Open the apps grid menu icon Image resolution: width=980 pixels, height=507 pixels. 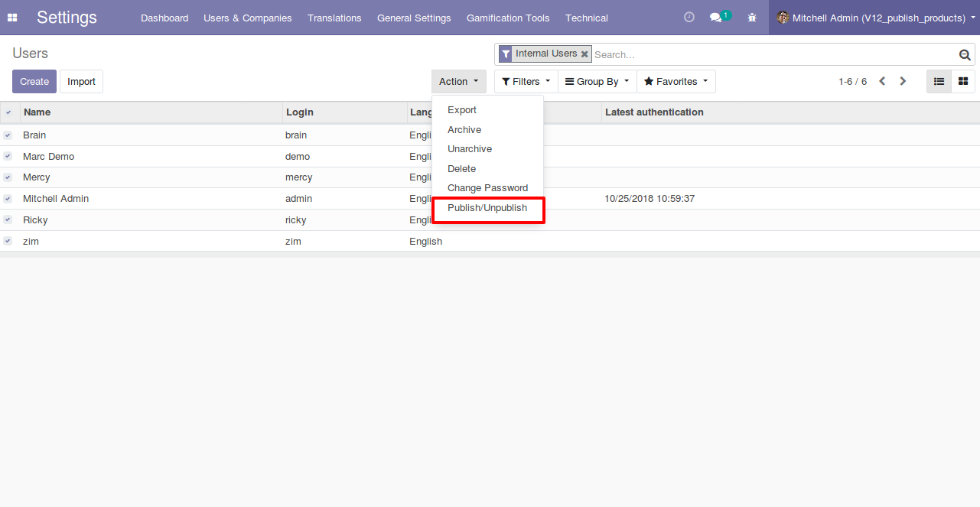pyautogui.click(x=12, y=18)
